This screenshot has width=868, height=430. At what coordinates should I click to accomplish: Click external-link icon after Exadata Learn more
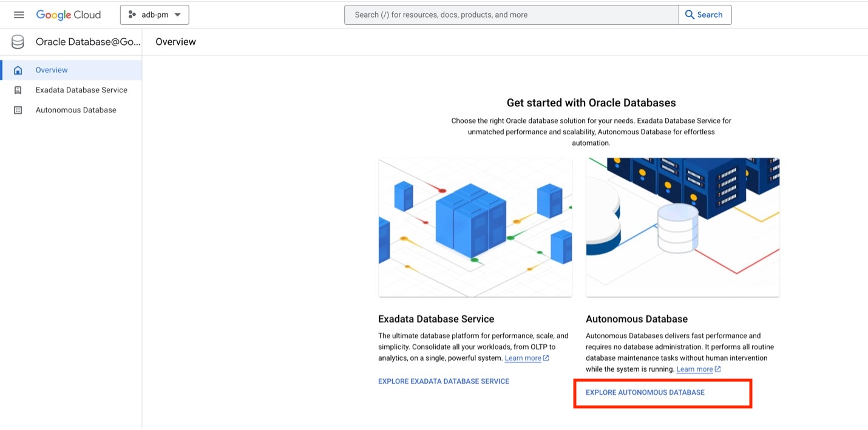(546, 358)
